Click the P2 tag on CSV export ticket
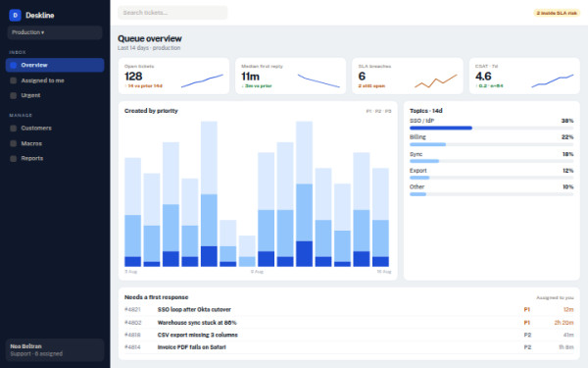This screenshot has width=588, height=368. coord(527,335)
